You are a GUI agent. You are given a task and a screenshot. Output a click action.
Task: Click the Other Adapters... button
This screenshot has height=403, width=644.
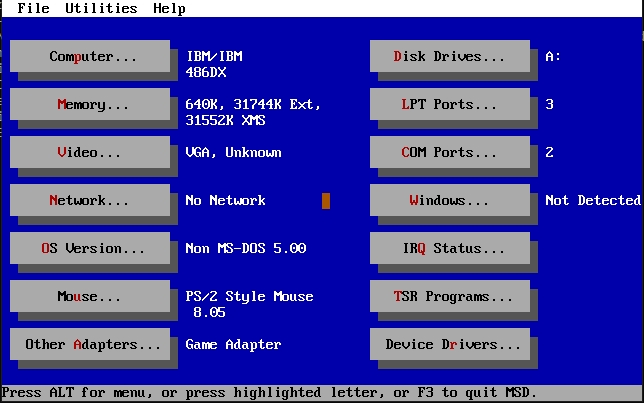[90, 344]
